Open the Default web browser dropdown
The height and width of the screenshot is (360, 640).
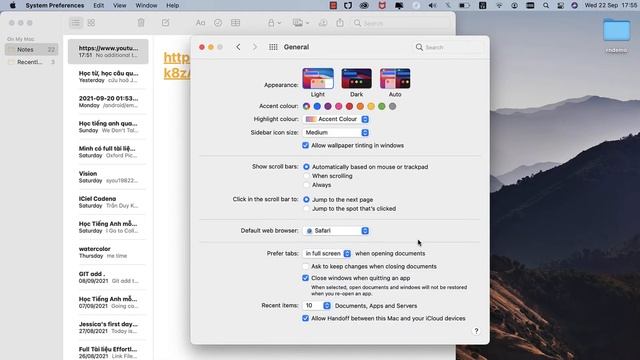[336, 231]
